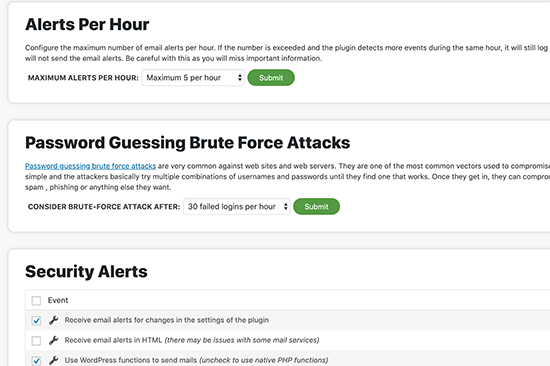Viewport: 550px width, 366px height.
Task: Open the failed logins per hour dropdown
Action: tap(237, 206)
